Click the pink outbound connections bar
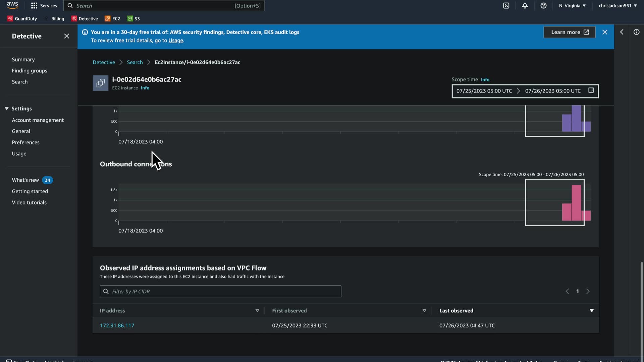644x362 pixels. tap(576, 203)
